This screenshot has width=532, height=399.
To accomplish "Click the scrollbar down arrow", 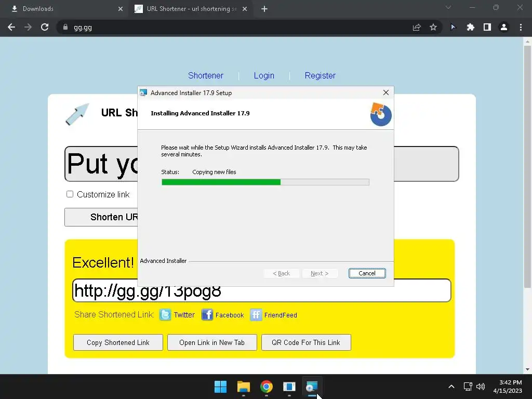I will pyautogui.click(x=527, y=369).
